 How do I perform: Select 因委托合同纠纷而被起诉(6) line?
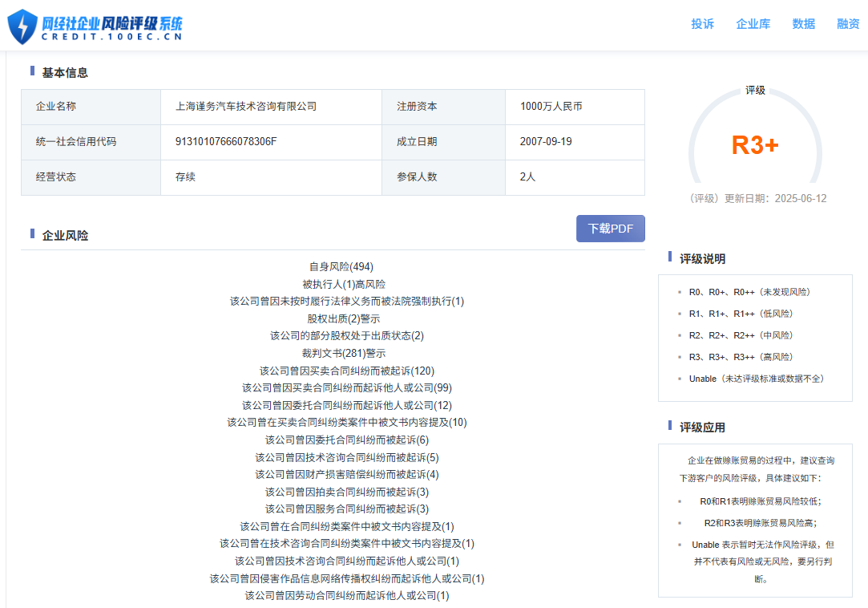(347, 440)
